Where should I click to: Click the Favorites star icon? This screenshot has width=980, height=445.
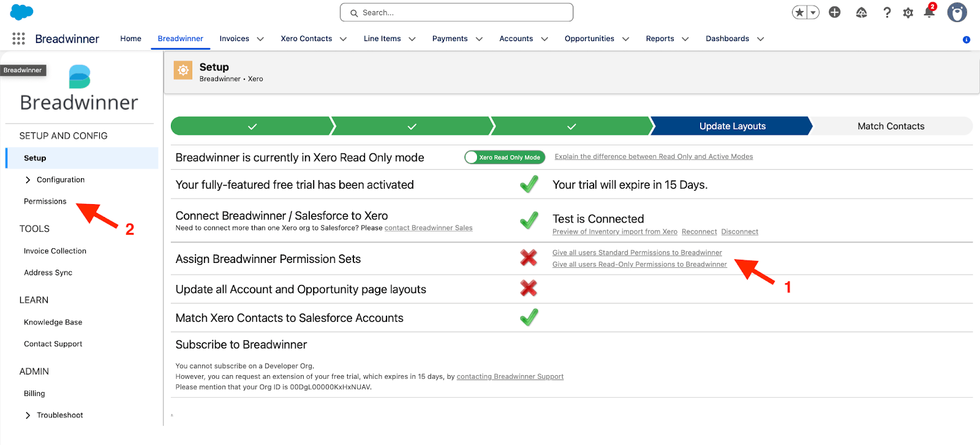tap(799, 12)
